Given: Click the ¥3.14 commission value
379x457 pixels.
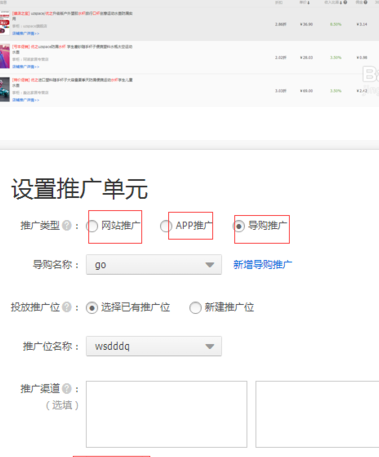Looking at the screenshot, I should [362, 24].
